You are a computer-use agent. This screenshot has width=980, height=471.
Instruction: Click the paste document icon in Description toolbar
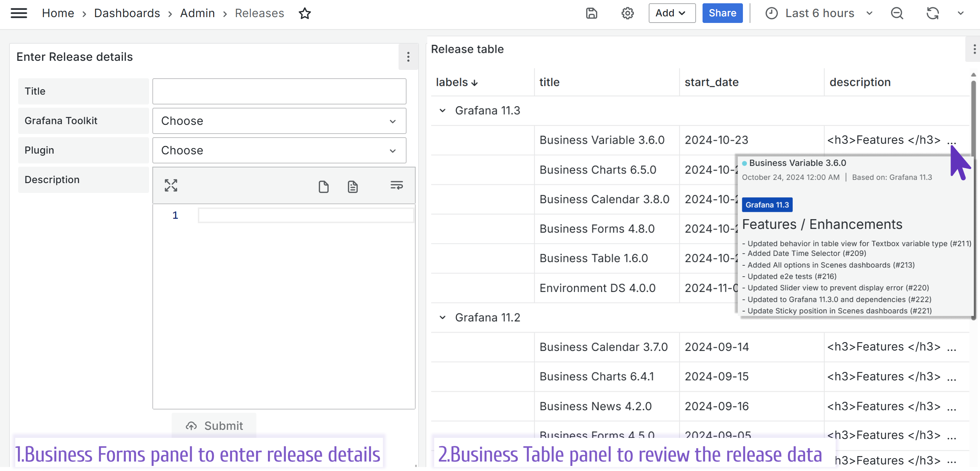tap(352, 185)
